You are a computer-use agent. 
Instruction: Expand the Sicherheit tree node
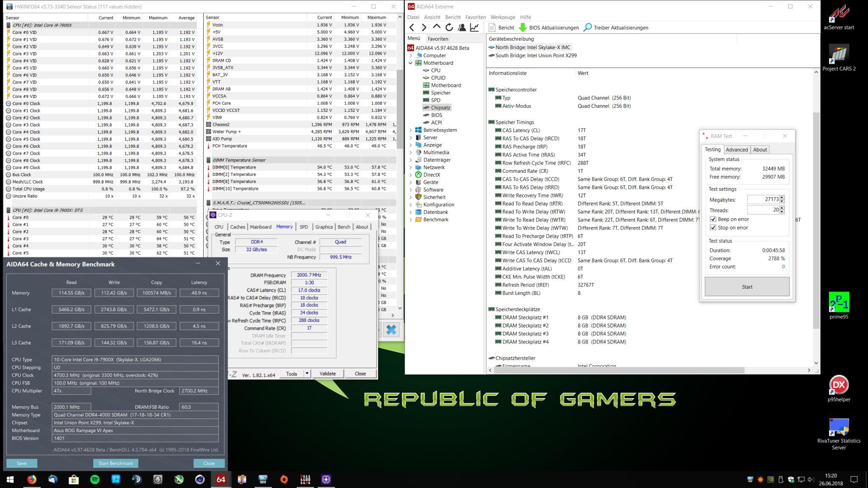410,197
